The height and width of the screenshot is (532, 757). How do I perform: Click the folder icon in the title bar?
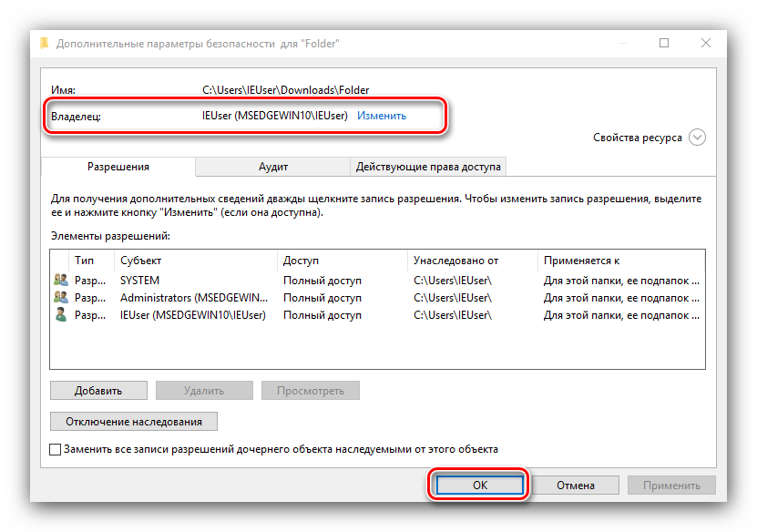pos(44,44)
